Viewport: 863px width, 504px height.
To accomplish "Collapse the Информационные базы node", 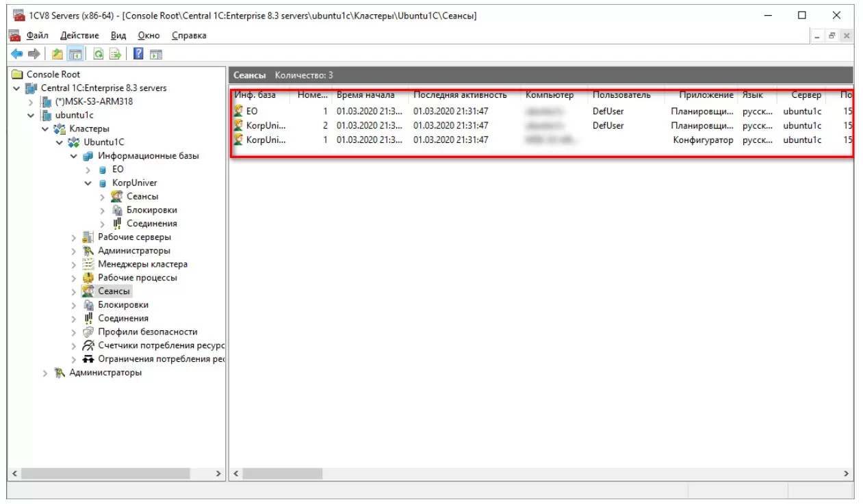I will 74,156.
